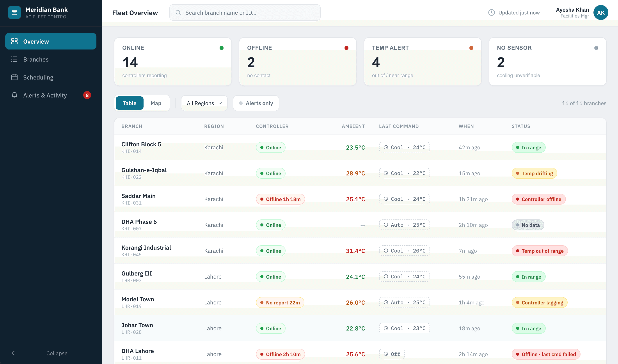Click the KHI-045 branch ID
This screenshot has width=618, height=364.
(131, 255)
